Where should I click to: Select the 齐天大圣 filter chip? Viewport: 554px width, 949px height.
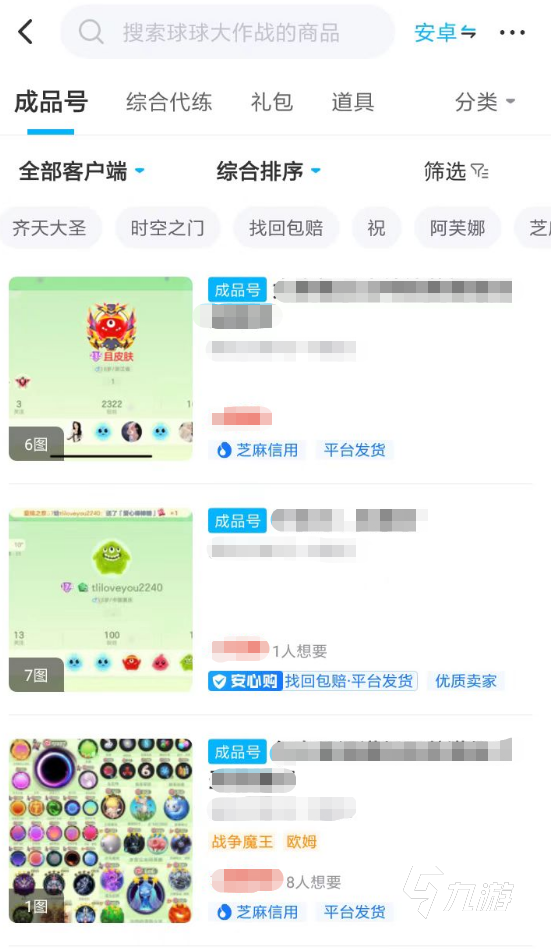tap(50, 228)
